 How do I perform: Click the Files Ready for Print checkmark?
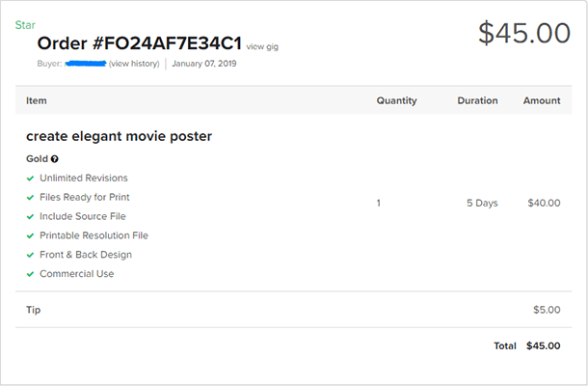click(x=31, y=197)
